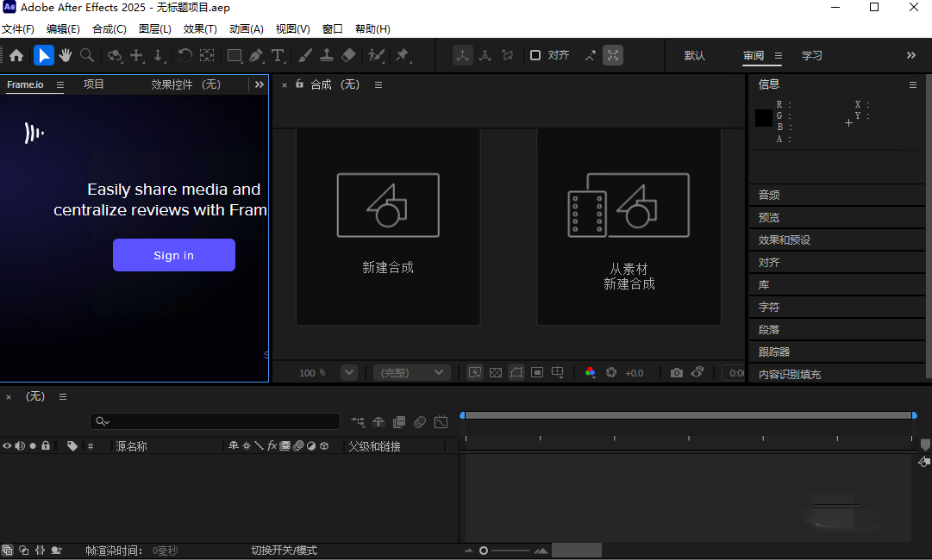
Task: Choose the View Axis mode icon
Action: pyautogui.click(x=508, y=55)
